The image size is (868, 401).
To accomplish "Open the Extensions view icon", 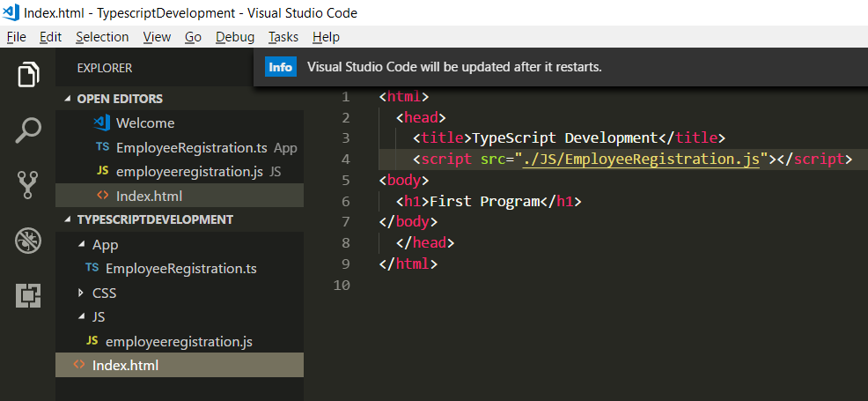I will tap(29, 295).
